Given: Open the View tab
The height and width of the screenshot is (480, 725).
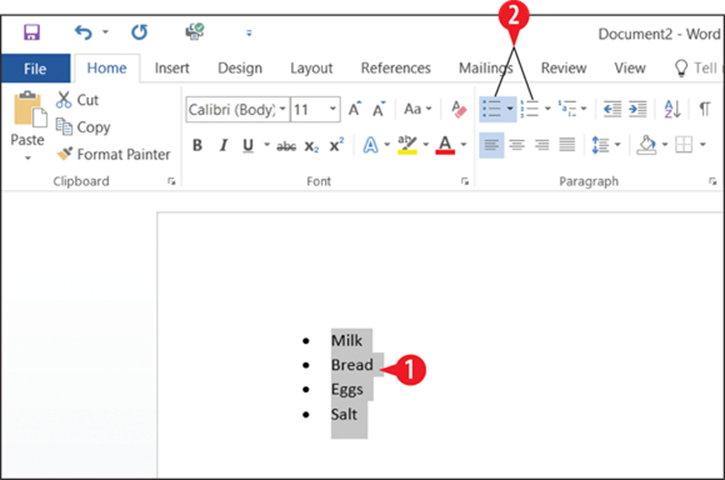Looking at the screenshot, I should point(630,68).
